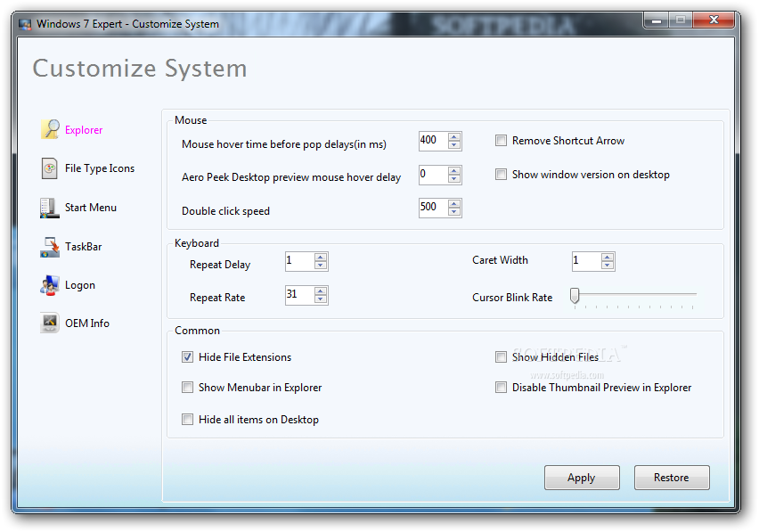Click the app icon in title bar
This screenshot has height=532, width=759.
pyautogui.click(x=25, y=24)
